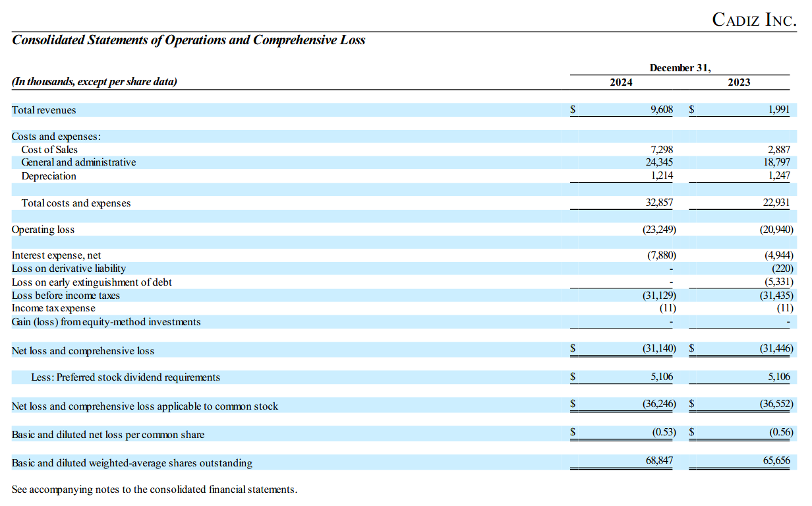Select 2024 total revenues value 9,608
The image size is (812, 506).
(x=662, y=110)
